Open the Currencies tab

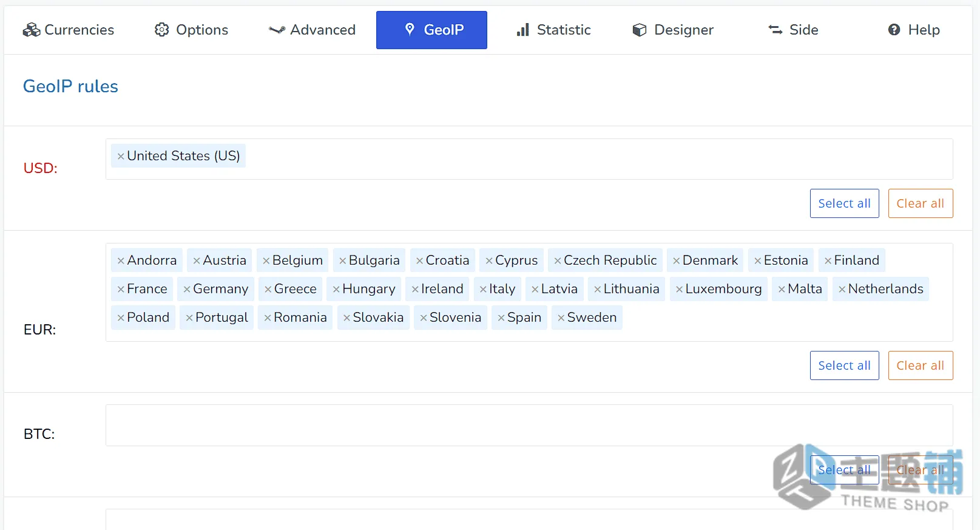[x=68, y=30]
